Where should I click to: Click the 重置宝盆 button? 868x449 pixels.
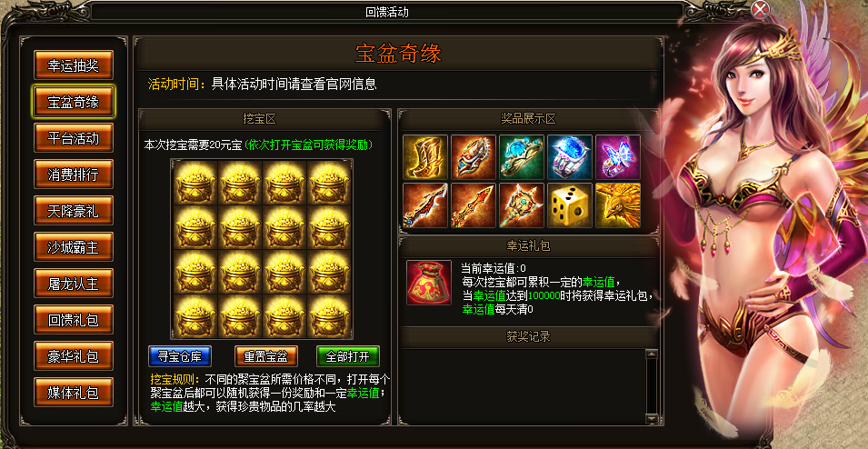(266, 356)
